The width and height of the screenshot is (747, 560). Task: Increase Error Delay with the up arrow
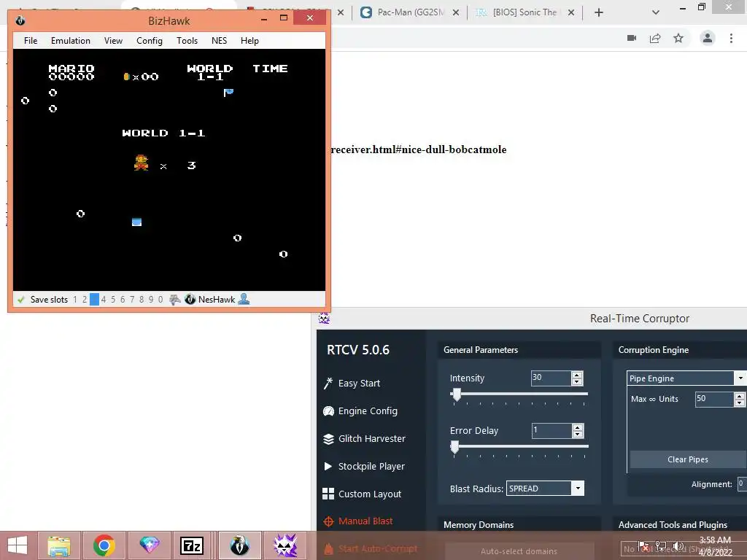(578, 427)
